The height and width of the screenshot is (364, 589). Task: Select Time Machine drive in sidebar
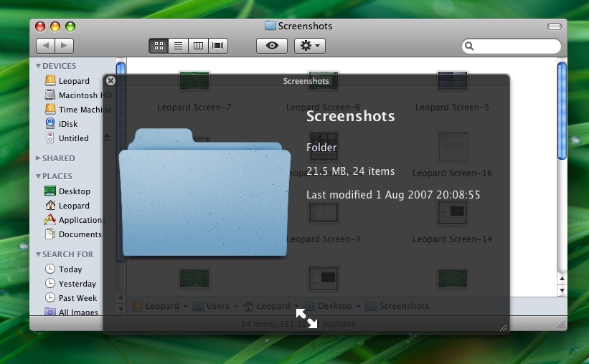[78, 109]
